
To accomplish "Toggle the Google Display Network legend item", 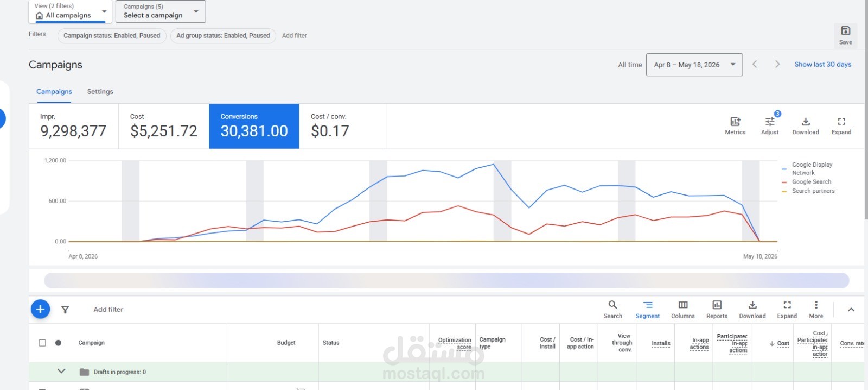I will coord(807,168).
